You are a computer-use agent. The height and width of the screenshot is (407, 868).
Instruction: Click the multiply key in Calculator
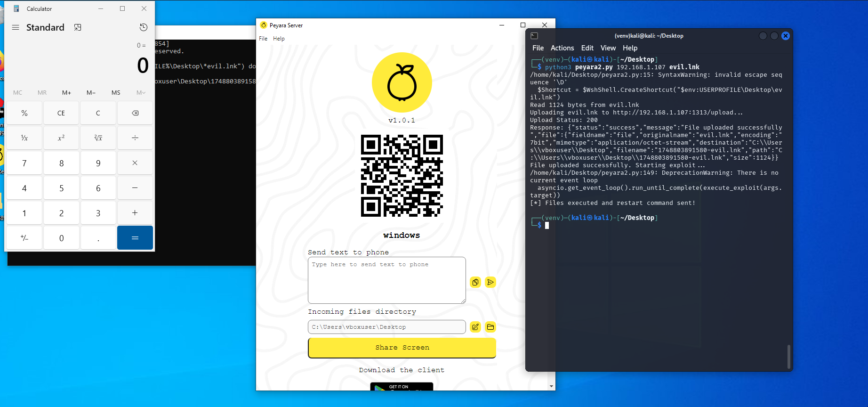tap(135, 163)
